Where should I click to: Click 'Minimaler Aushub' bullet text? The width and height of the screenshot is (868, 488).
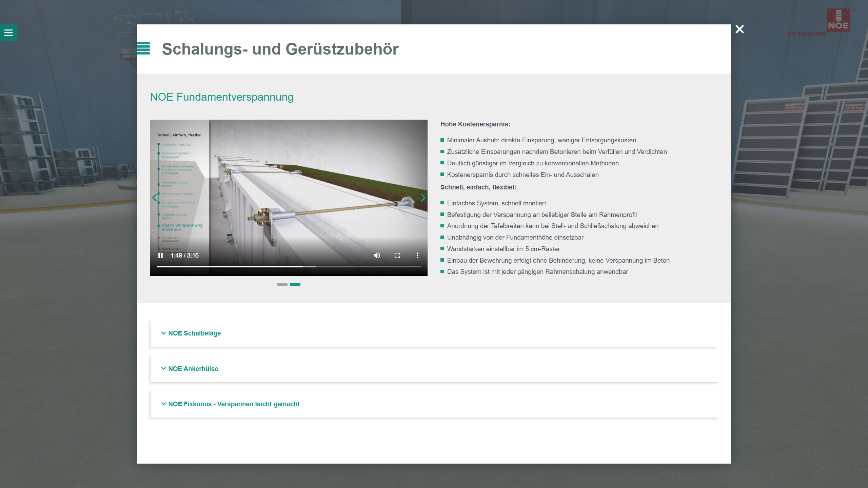pyautogui.click(x=541, y=140)
